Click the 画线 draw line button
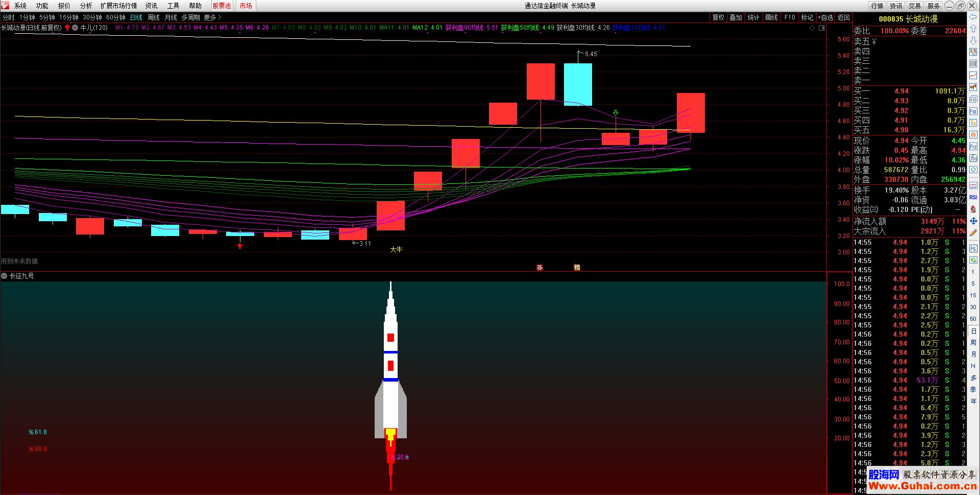The image size is (980, 495). click(772, 17)
